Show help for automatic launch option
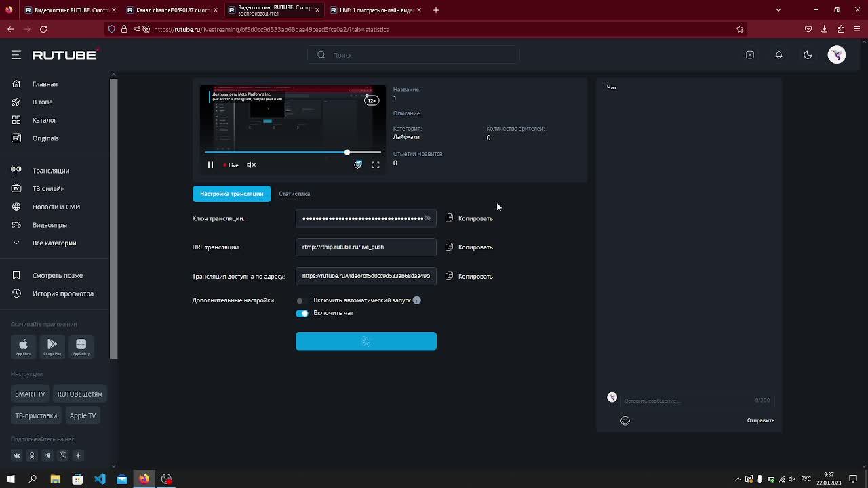 [417, 300]
